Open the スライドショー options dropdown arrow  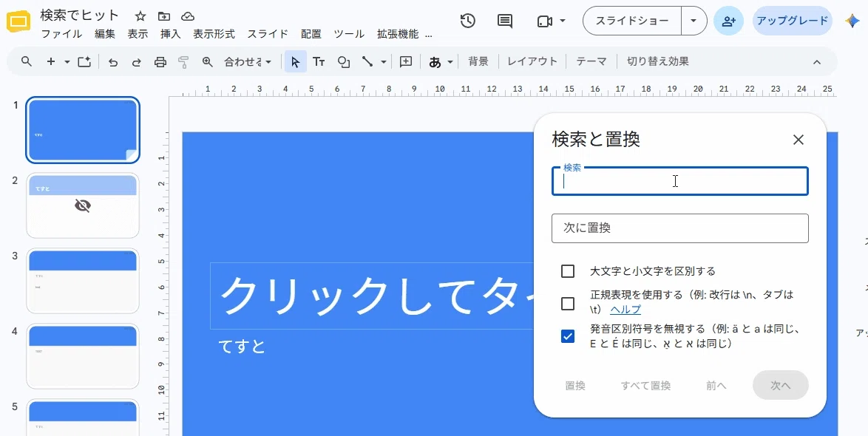pyautogui.click(x=694, y=21)
